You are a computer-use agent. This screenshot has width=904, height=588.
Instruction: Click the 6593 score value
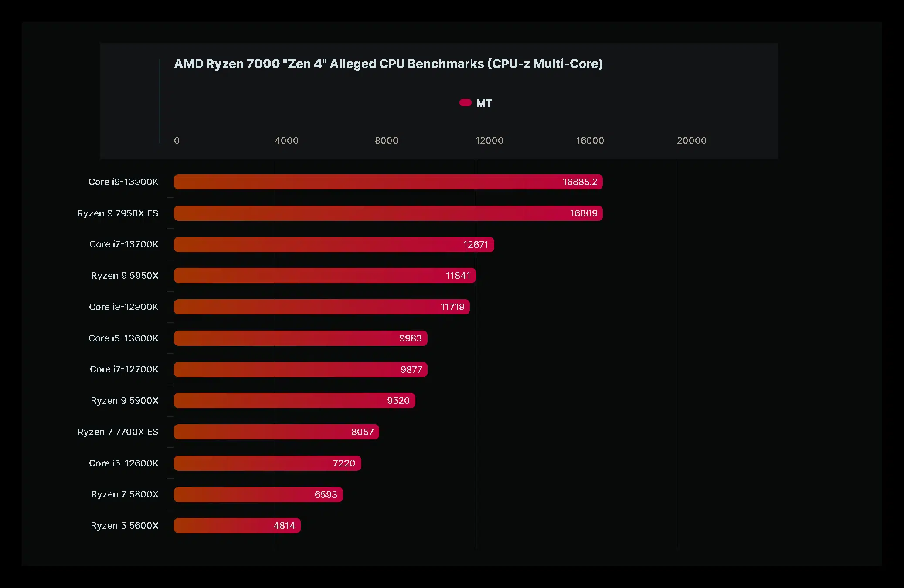[x=326, y=495]
